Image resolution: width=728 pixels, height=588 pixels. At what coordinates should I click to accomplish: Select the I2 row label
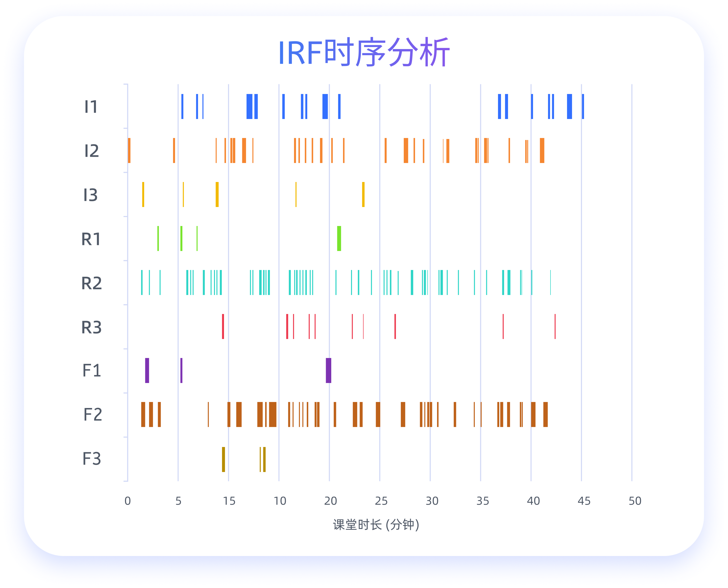click(91, 151)
